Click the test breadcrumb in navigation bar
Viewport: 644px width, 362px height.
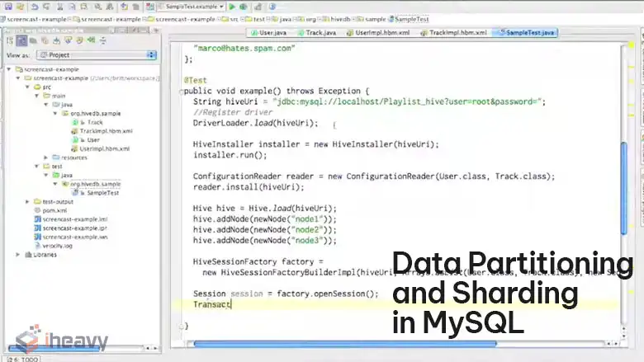coord(258,19)
